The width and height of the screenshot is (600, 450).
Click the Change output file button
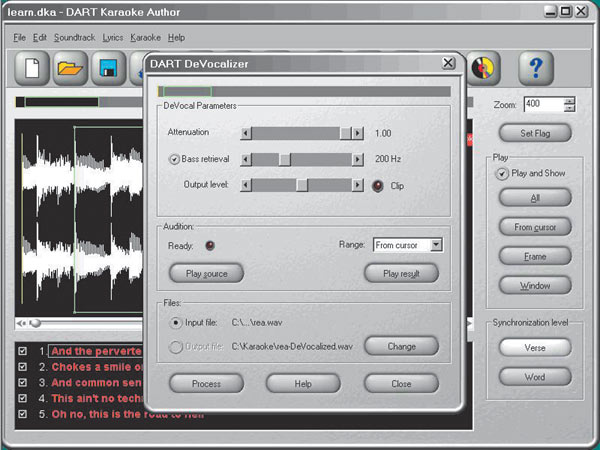click(x=400, y=346)
